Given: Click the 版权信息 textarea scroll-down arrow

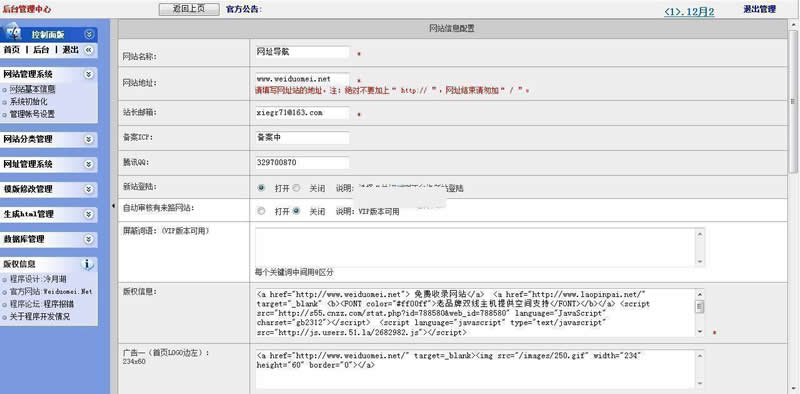Looking at the screenshot, I should pyautogui.click(x=700, y=332).
